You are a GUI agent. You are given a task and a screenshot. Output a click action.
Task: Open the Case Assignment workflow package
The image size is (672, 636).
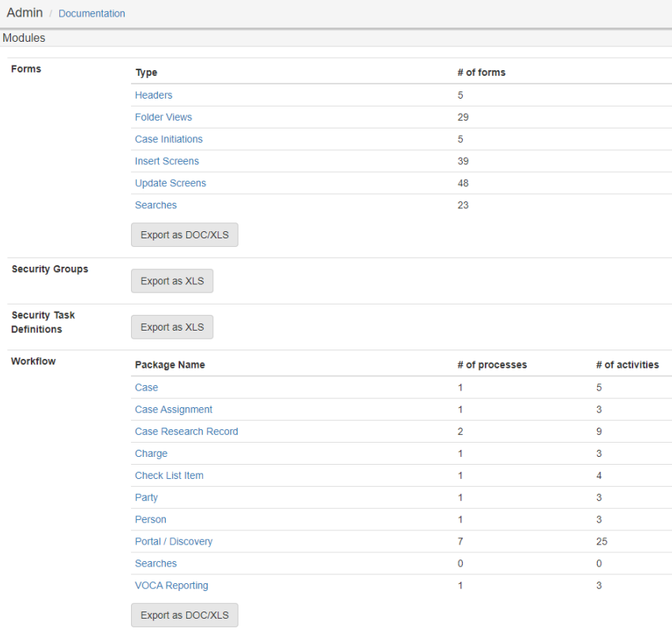(173, 410)
